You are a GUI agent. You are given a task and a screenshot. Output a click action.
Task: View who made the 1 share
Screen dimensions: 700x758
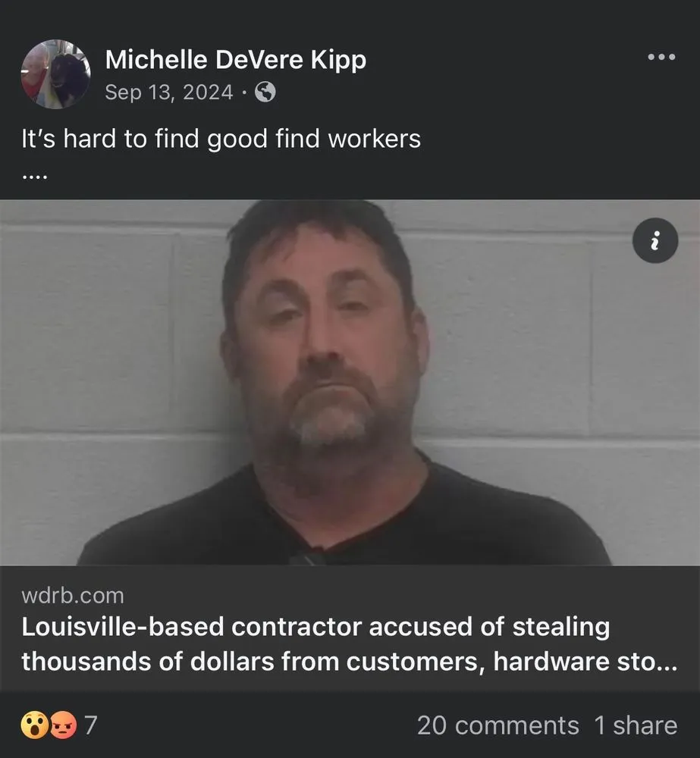pyautogui.click(x=636, y=725)
